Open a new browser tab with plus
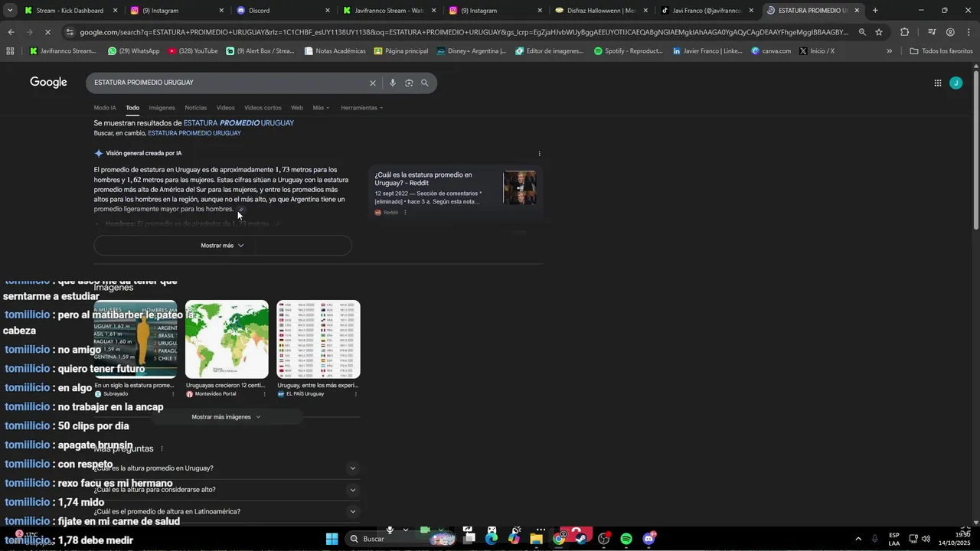 coord(875,11)
